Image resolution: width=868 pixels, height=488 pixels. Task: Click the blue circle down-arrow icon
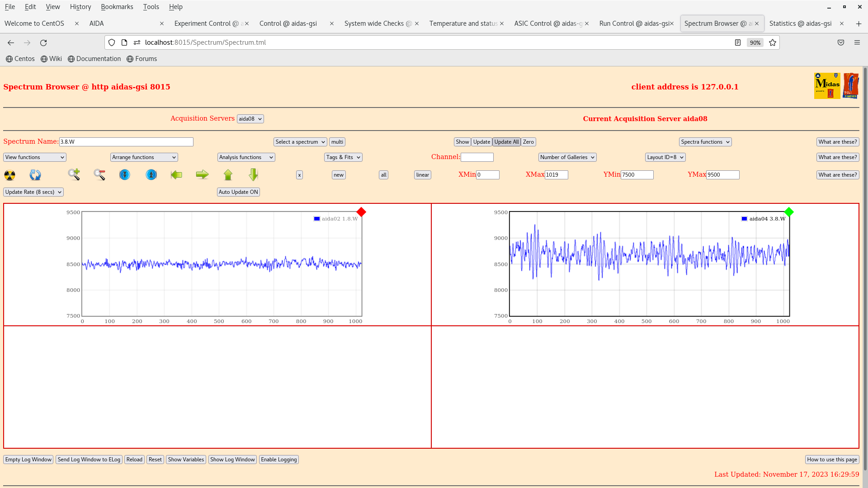click(x=125, y=174)
